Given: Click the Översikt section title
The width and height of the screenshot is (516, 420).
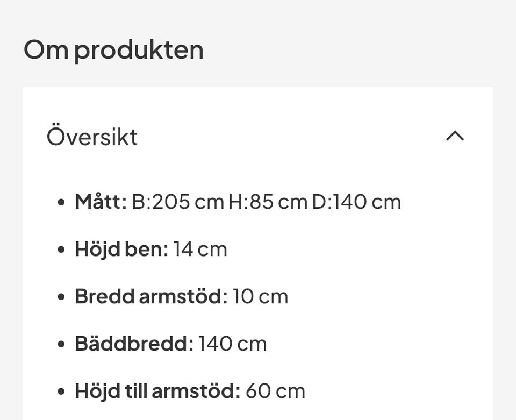Looking at the screenshot, I should point(92,137).
